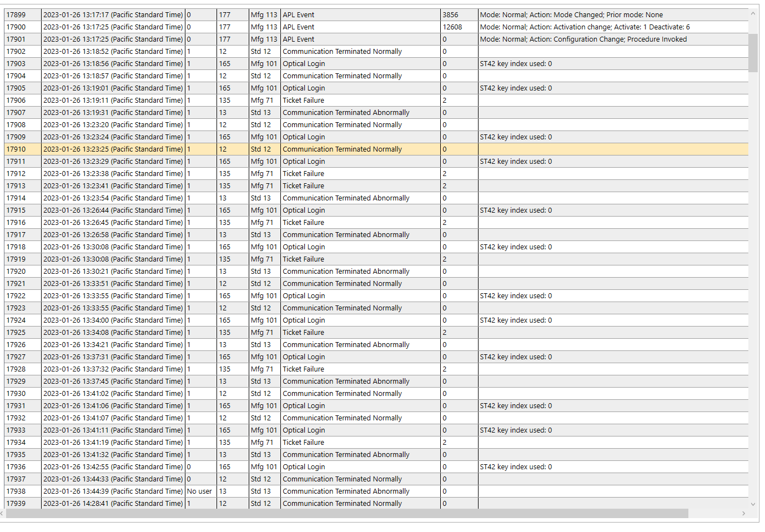The image size is (765, 532).
Task: Click the vertical scrollbar down arrow
Action: click(x=753, y=504)
